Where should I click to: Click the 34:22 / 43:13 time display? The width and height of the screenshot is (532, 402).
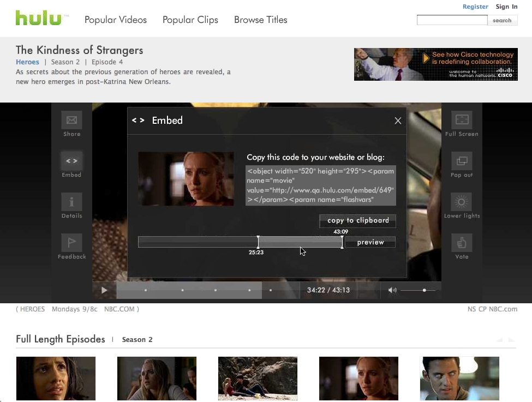coord(328,290)
